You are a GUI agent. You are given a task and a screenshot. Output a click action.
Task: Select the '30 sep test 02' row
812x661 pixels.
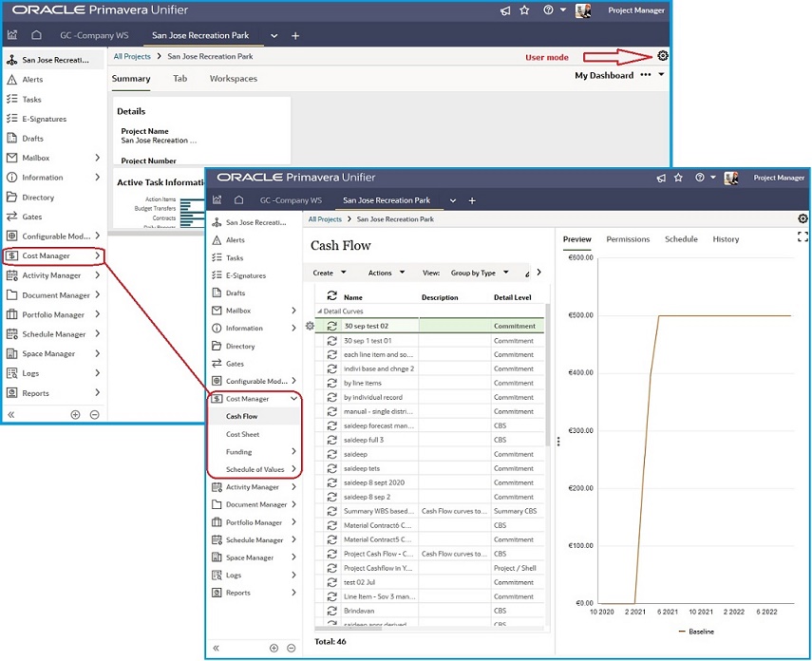[x=430, y=326]
